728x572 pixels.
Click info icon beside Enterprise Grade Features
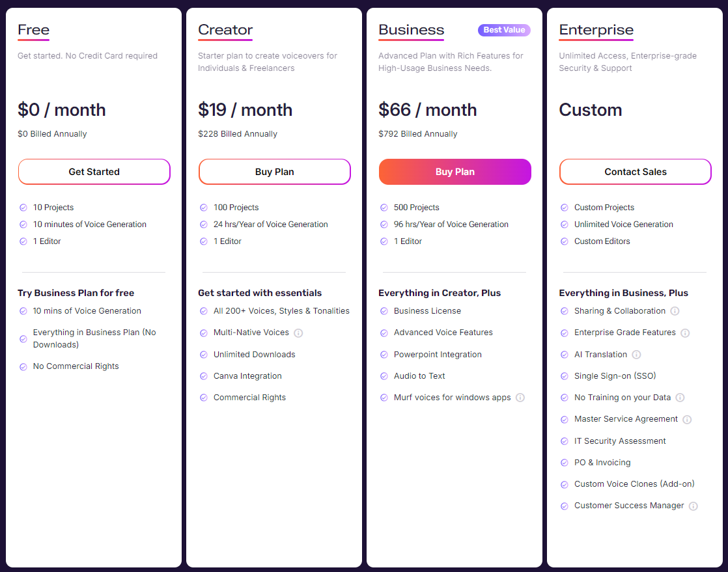click(685, 333)
